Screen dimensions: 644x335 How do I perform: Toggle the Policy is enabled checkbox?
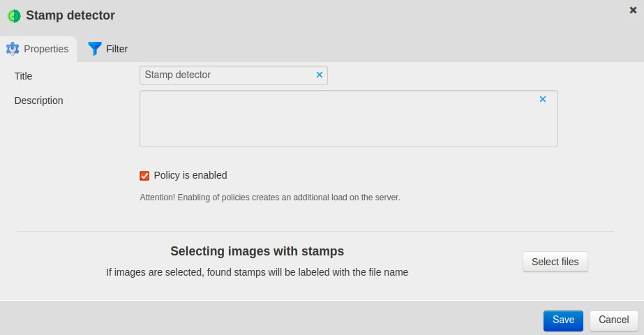[x=145, y=176]
